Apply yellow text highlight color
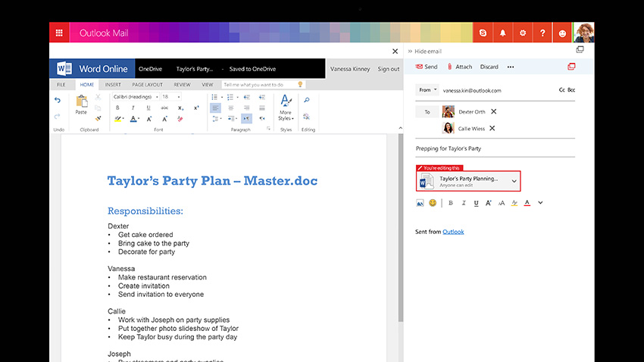The image size is (644, 362). (x=118, y=119)
